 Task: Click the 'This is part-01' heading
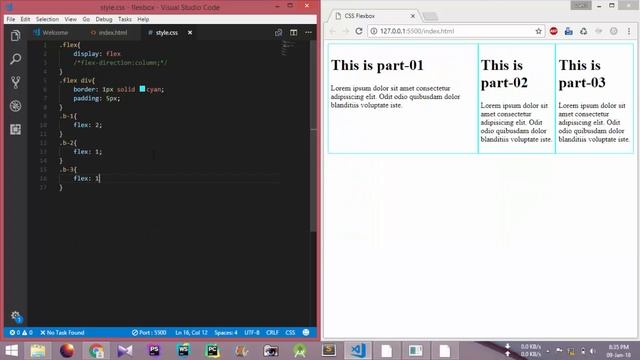[377, 65]
